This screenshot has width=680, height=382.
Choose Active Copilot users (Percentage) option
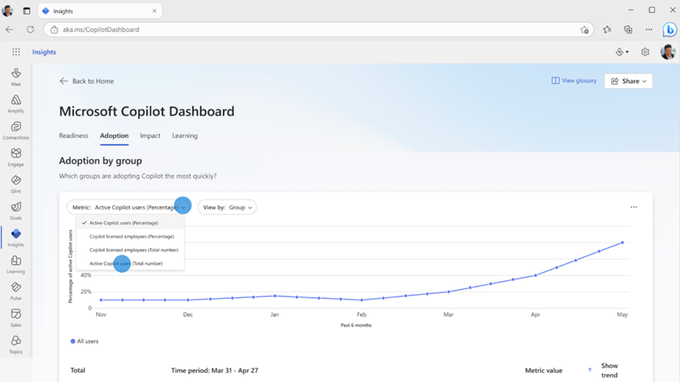tap(131, 223)
